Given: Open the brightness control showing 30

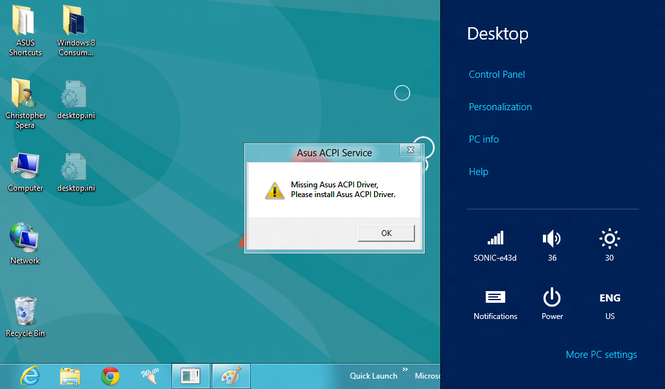Looking at the screenshot, I should [609, 246].
